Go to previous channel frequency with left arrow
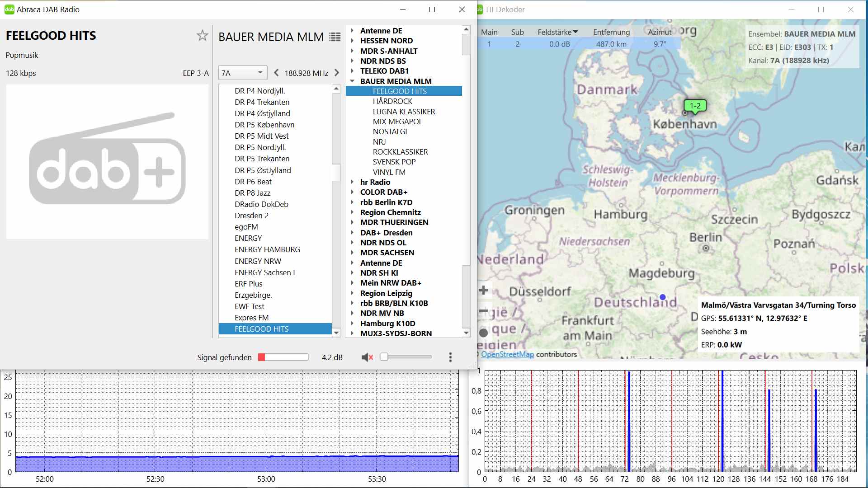This screenshot has height=488, width=868. pos(276,73)
